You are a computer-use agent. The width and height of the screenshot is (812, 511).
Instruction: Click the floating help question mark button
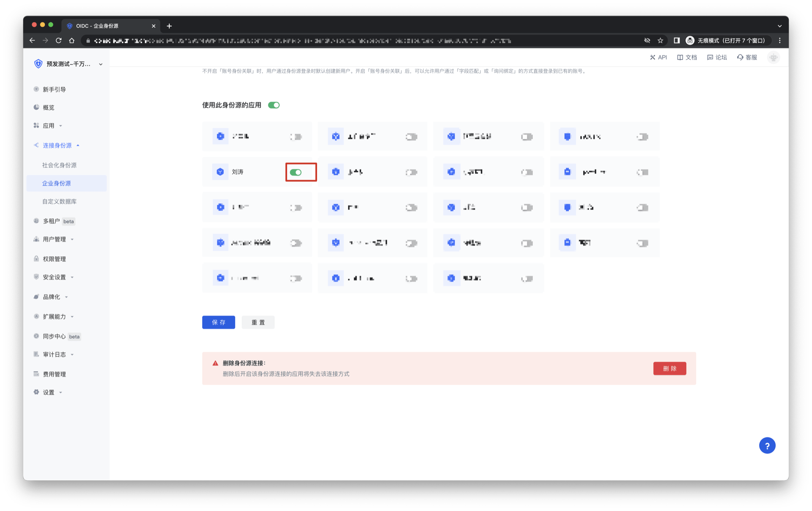767,445
